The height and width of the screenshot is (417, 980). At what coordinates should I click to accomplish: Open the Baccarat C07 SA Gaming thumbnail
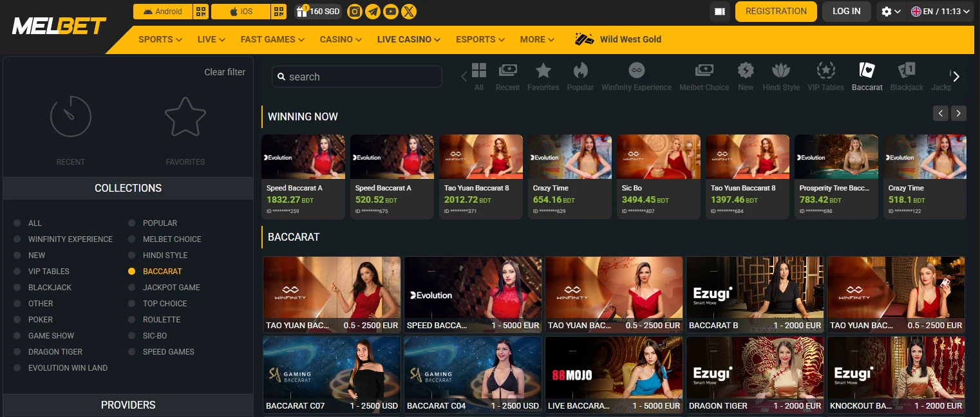332,375
